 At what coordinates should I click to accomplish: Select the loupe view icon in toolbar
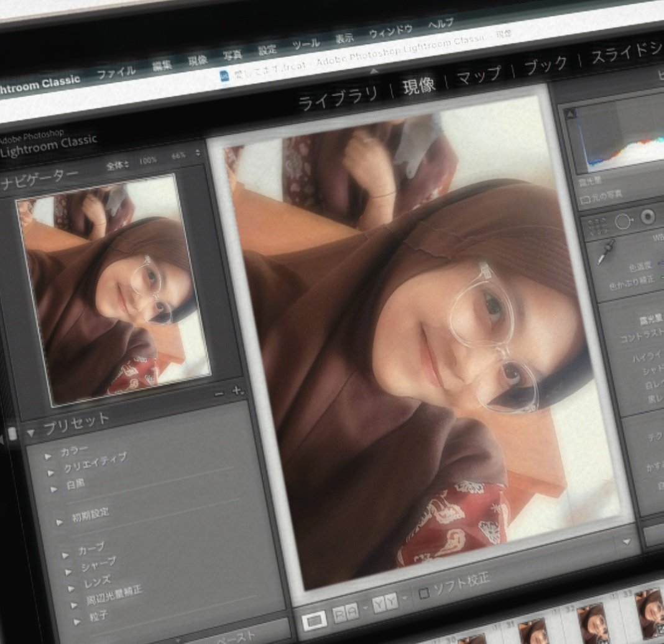coord(314,621)
